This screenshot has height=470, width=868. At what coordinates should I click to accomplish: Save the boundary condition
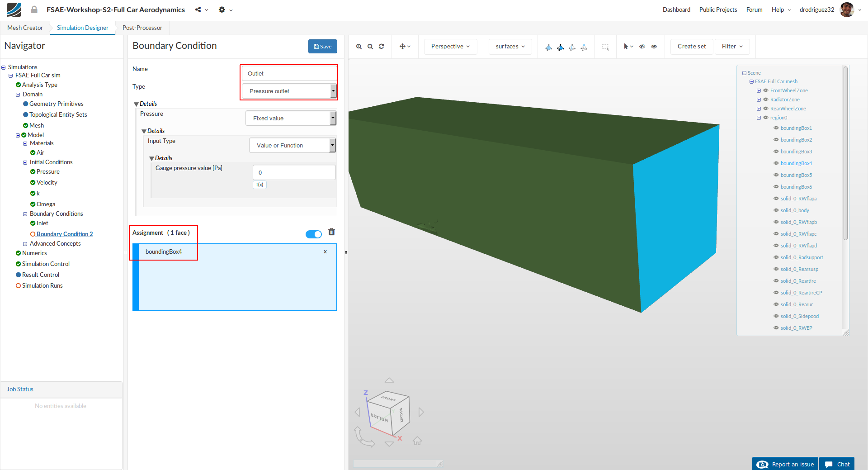coord(323,47)
